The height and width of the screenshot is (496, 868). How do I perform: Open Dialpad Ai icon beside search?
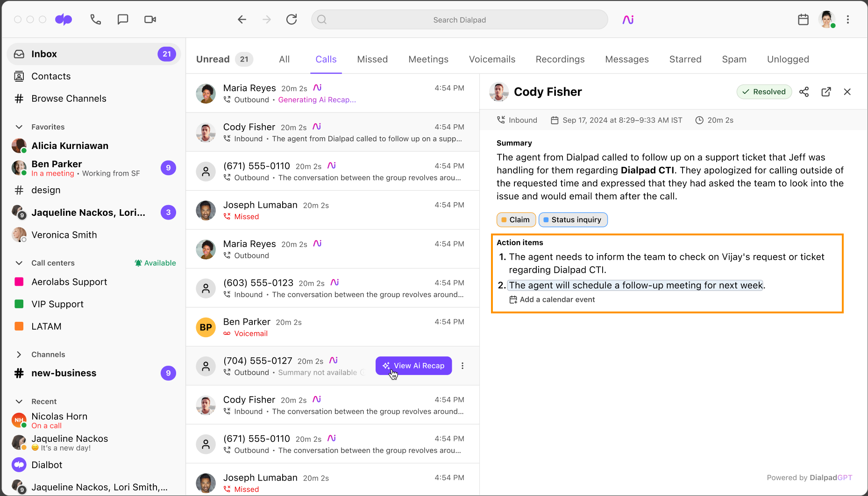coord(628,20)
